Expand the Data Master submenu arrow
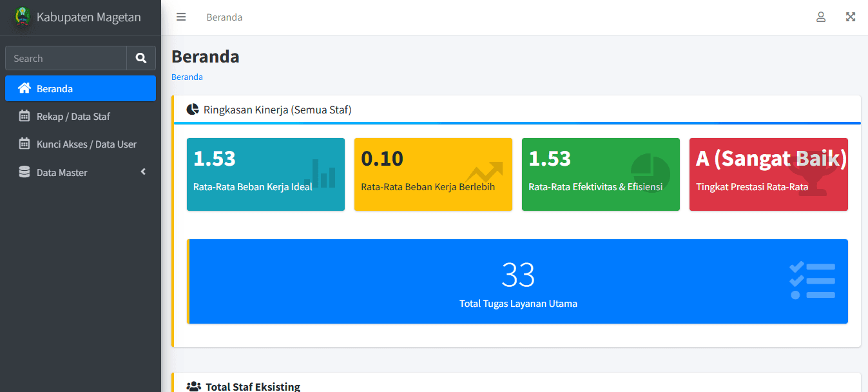 143,172
